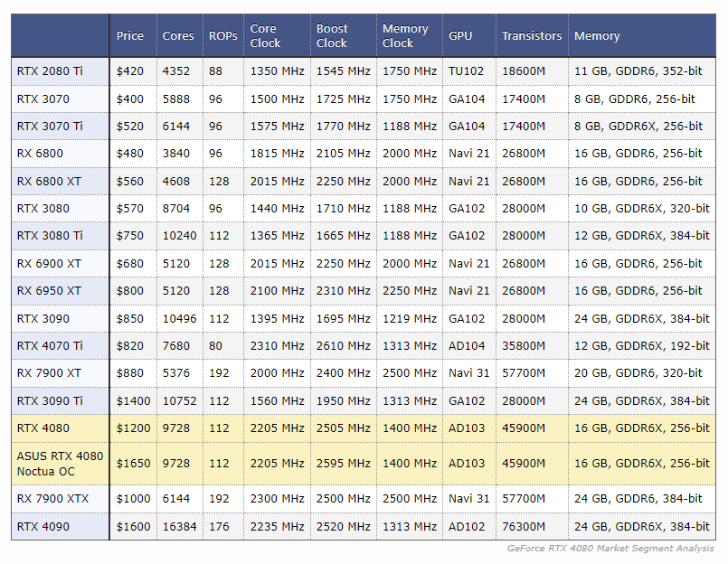Click the Transistors column header
728x564 pixels.
(x=532, y=36)
